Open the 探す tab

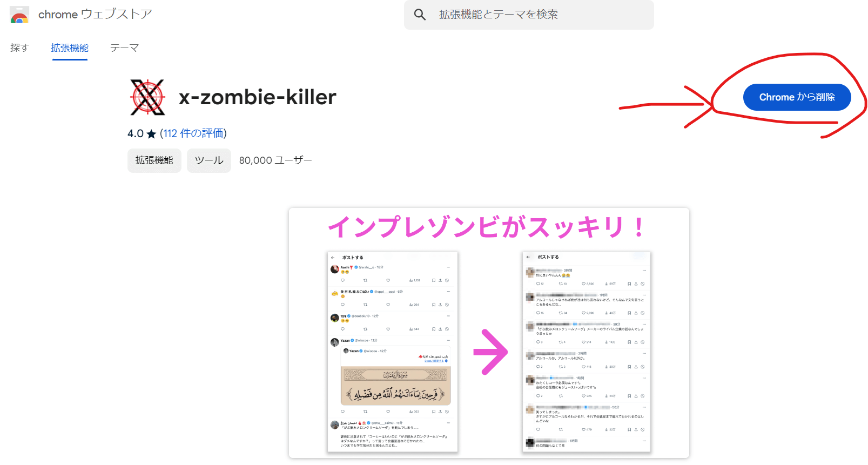(x=19, y=48)
